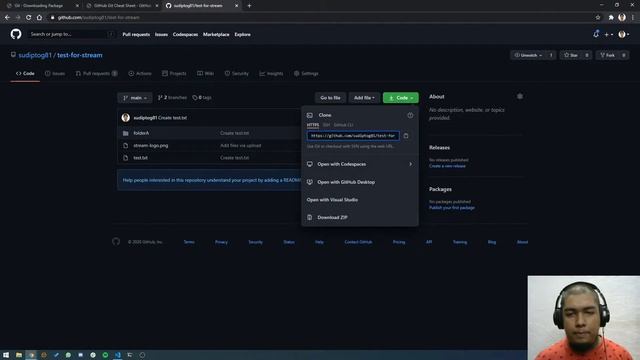Switch to the GitHub Git Cheat Sheet browser tab
This screenshot has width=640, height=360.
tap(121, 6)
